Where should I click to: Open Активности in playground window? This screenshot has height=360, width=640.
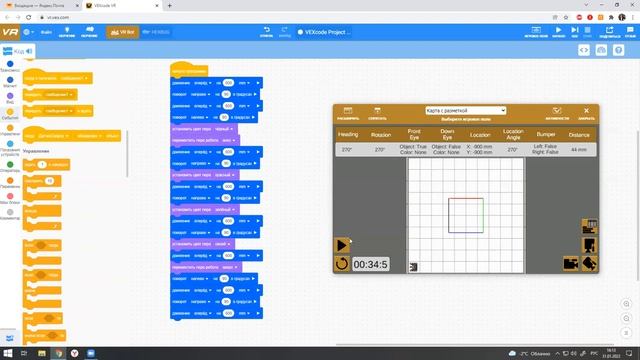point(557,113)
